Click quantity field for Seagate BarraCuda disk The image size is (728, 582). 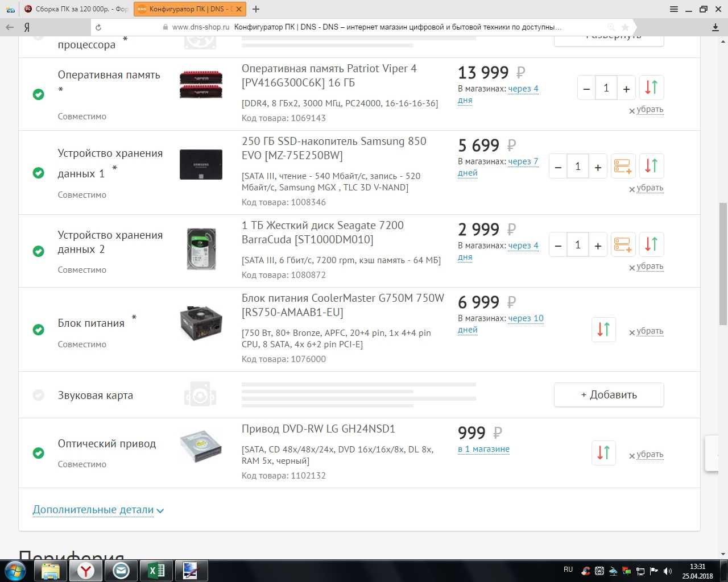[x=578, y=245]
